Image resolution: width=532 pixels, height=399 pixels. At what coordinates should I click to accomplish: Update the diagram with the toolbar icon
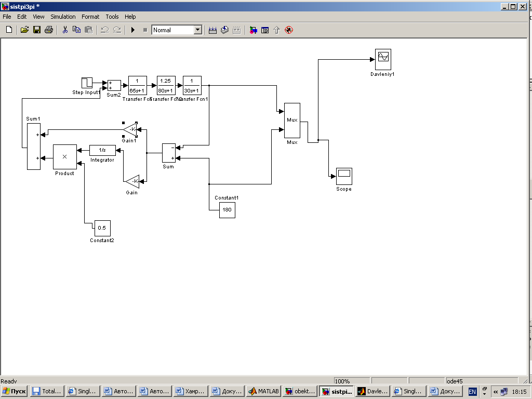pos(237,30)
